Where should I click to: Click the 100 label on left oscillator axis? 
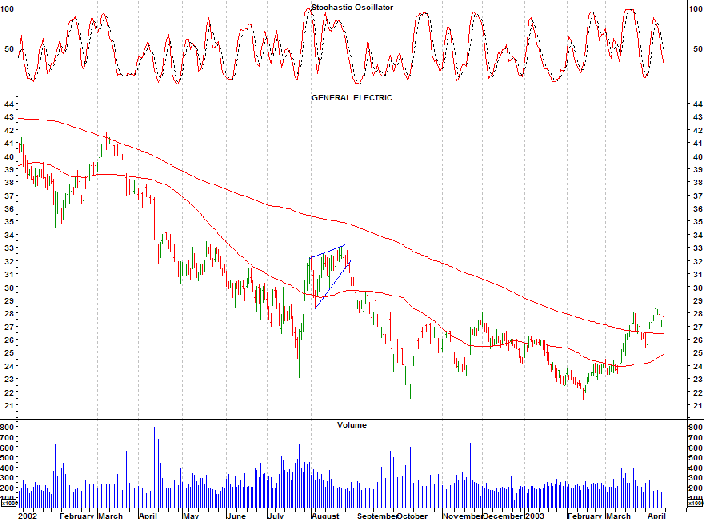[x=7, y=9]
